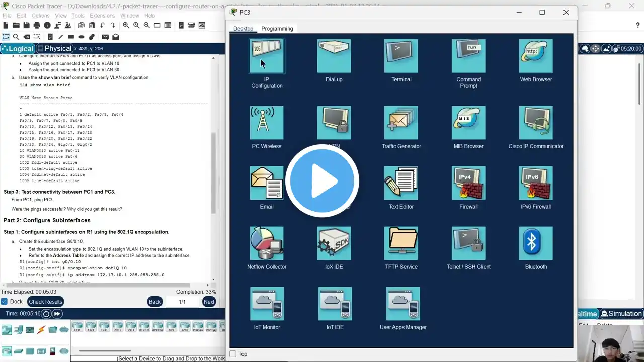This screenshot has height=362, width=644.
Task: Switch to the Desktop tab
Action: (243, 29)
